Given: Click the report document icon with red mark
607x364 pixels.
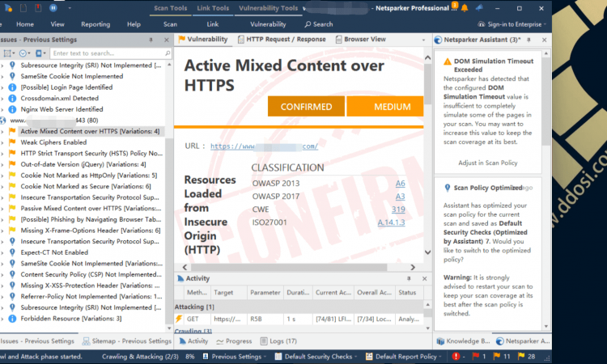Looking at the screenshot, I should [x=38, y=7].
